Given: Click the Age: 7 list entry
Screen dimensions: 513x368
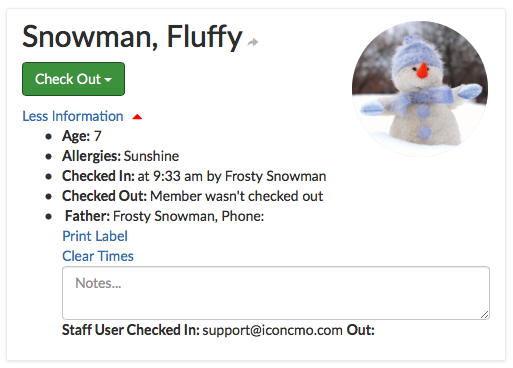Looking at the screenshot, I should point(82,136).
